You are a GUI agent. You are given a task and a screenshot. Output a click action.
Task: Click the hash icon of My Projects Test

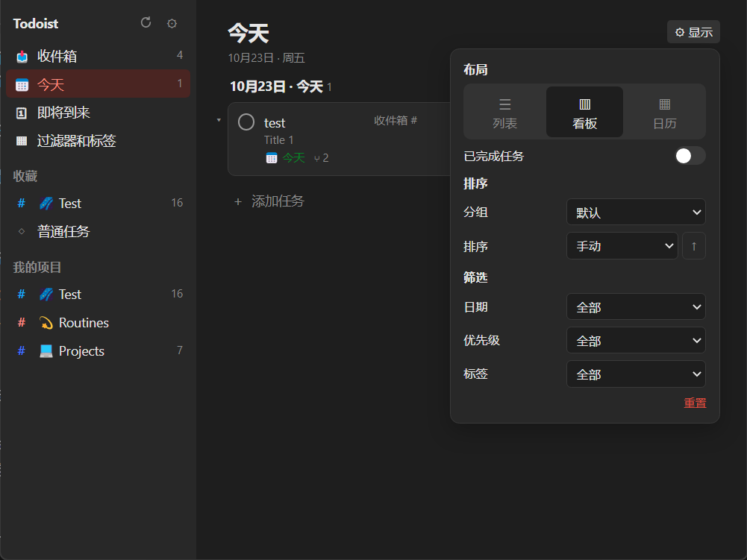click(22, 295)
